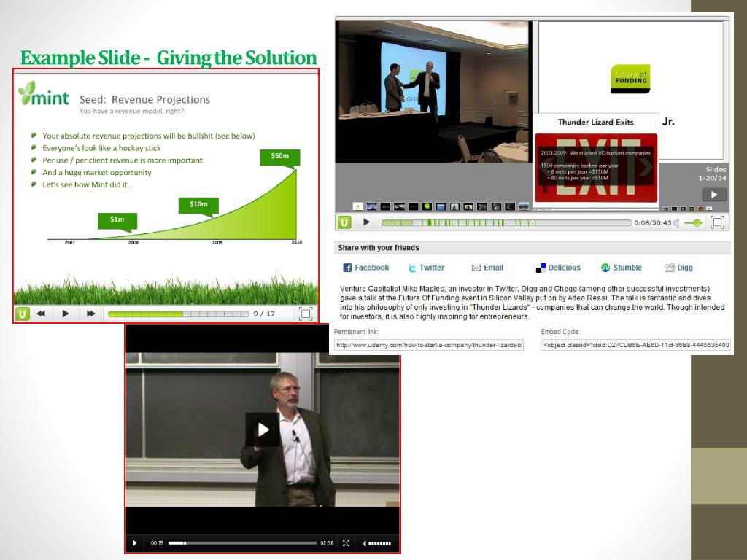Click the green U logo in Mint slide player
Screen dimensions: 747x560
23,314
